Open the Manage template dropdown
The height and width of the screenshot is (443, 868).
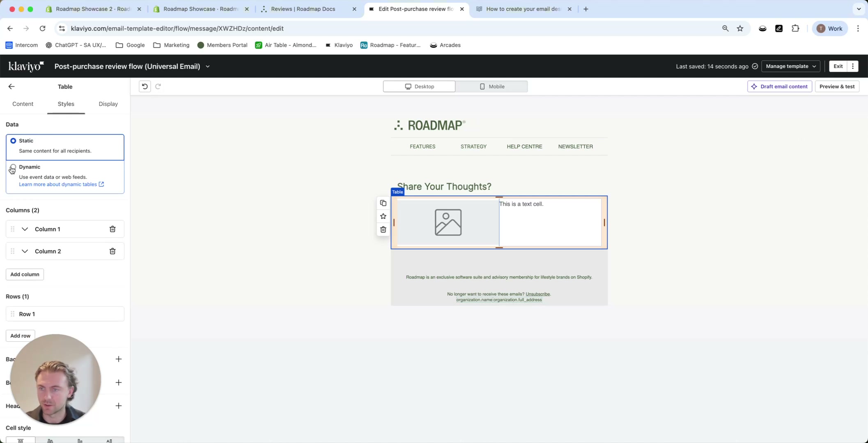[790, 66]
